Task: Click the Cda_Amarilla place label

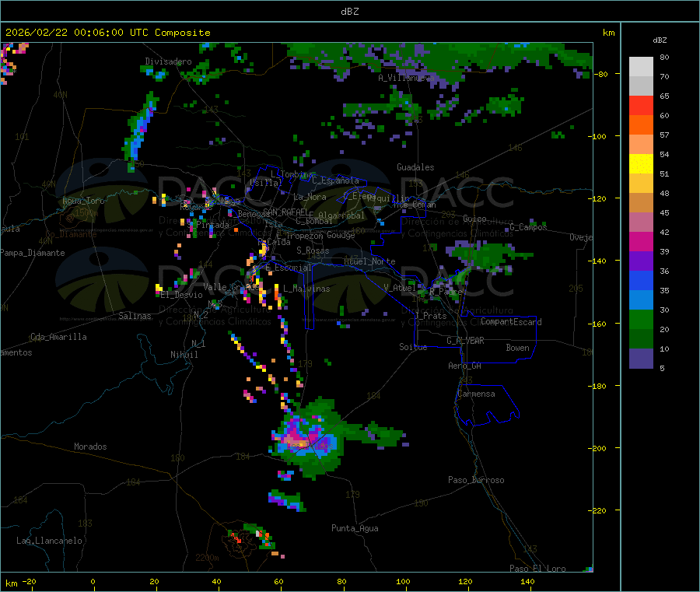Action: [58, 337]
